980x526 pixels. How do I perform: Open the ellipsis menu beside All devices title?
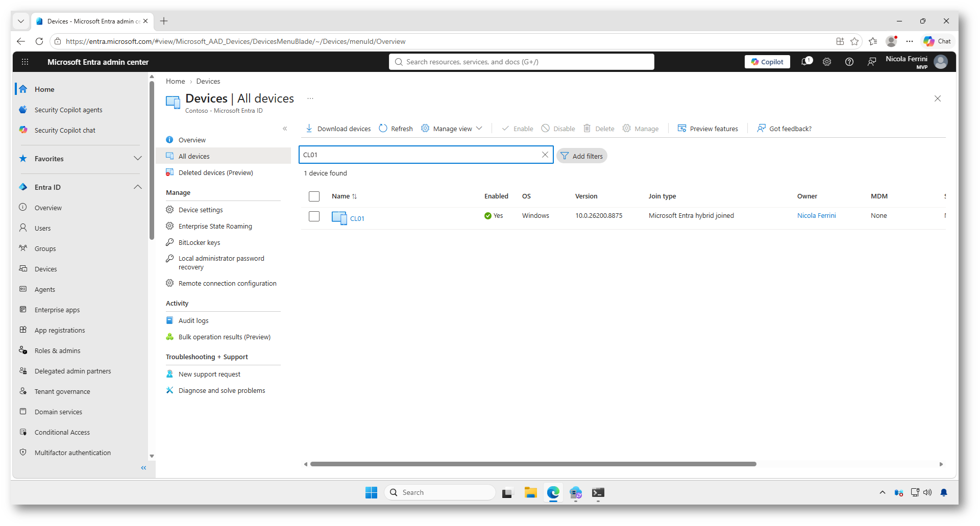[310, 98]
